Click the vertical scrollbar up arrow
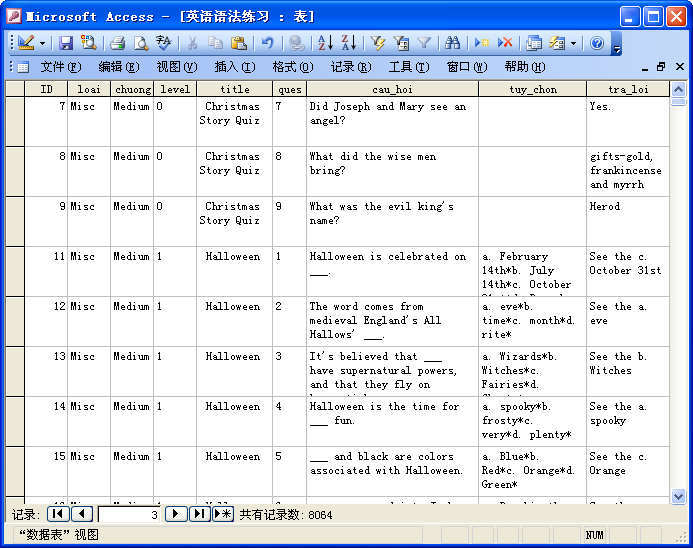 678,89
